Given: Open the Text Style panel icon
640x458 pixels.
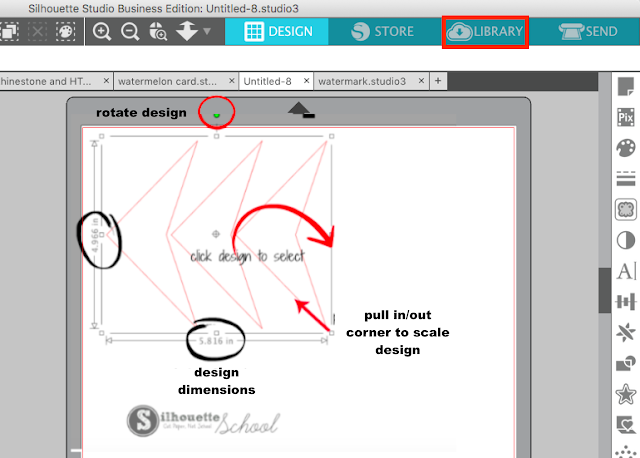Looking at the screenshot, I should 627,271.
